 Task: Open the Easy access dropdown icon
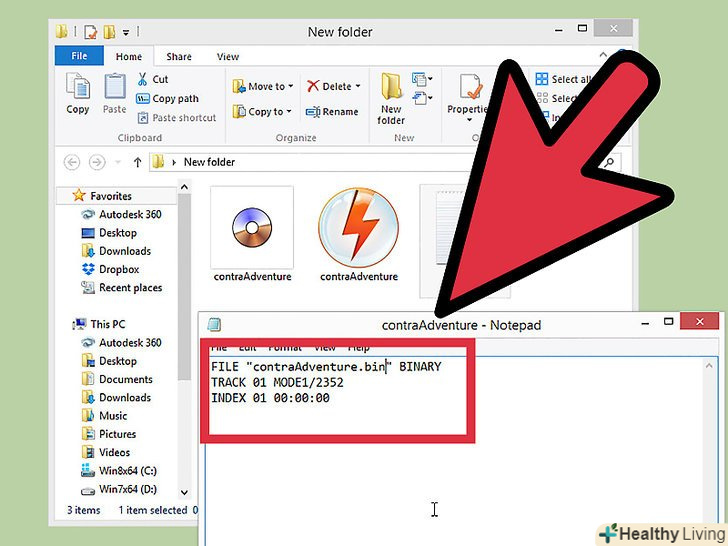422,98
